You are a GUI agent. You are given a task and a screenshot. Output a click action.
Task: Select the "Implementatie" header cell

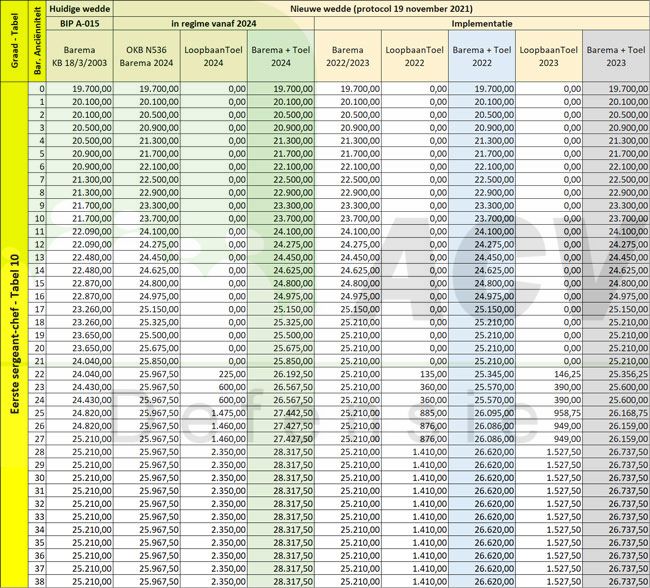pyautogui.click(x=482, y=23)
